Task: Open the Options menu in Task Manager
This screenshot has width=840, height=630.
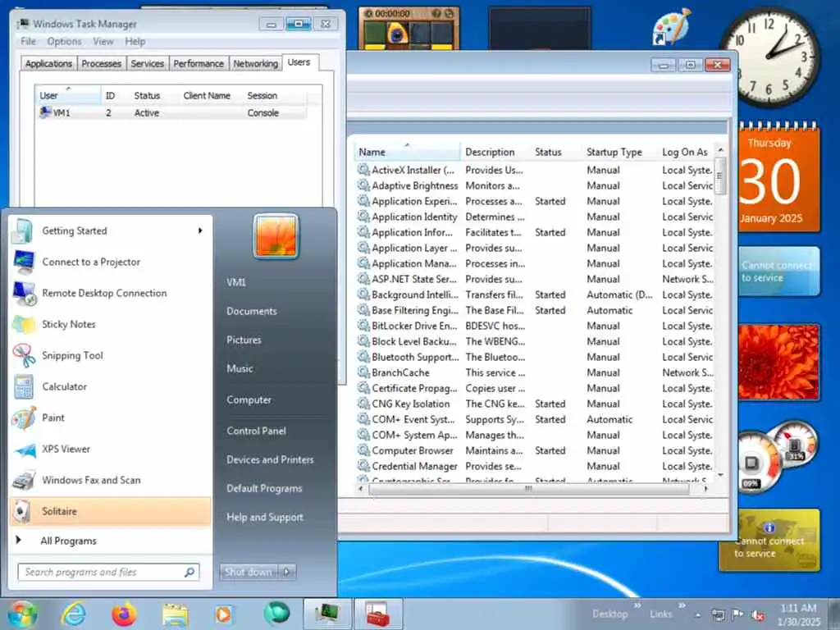Action: click(x=64, y=41)
